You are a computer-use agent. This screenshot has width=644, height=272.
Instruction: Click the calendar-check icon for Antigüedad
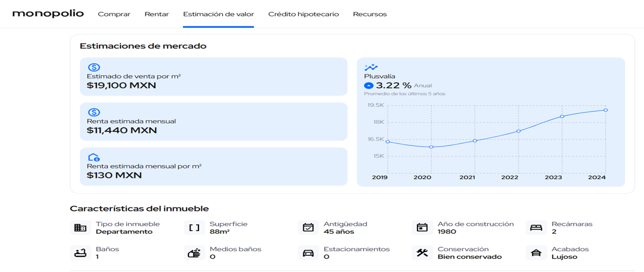pyautogui.click(x=308, y=227)
